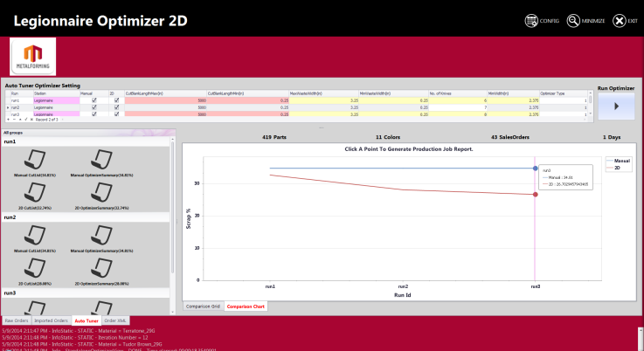Save the edit with the checkmark navigator icon
Screen dimensions: 644x351
[x=26, y=120]
